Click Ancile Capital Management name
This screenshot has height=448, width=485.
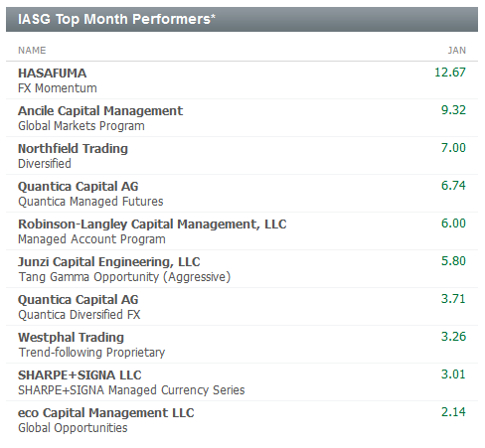100,111
